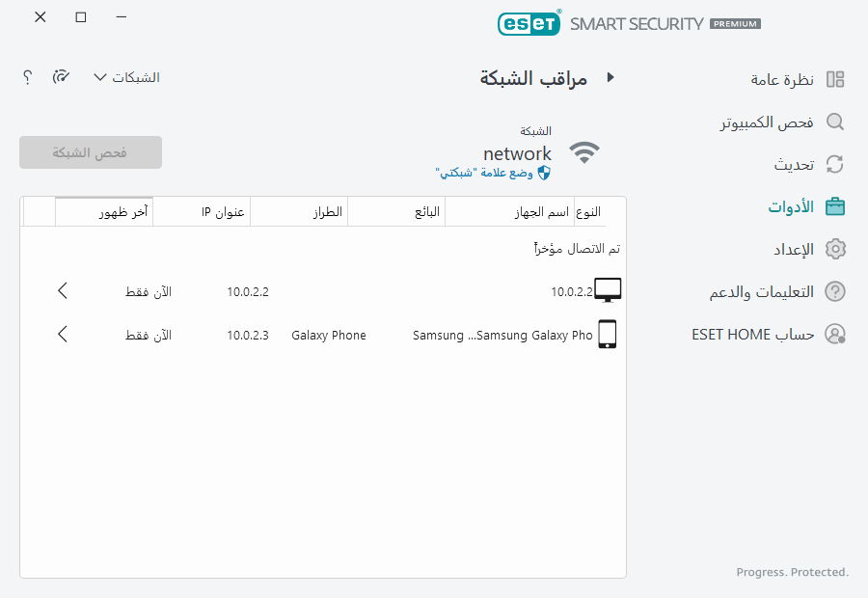Click the Help and support icon in sidebar
This screenshot has height=598, width=868.
(835, 291)
